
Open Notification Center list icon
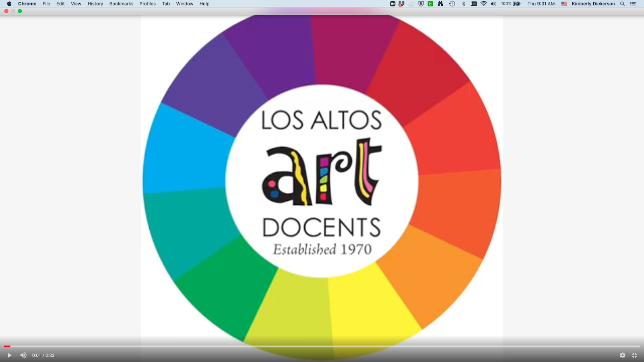click(x=633, y=4)
